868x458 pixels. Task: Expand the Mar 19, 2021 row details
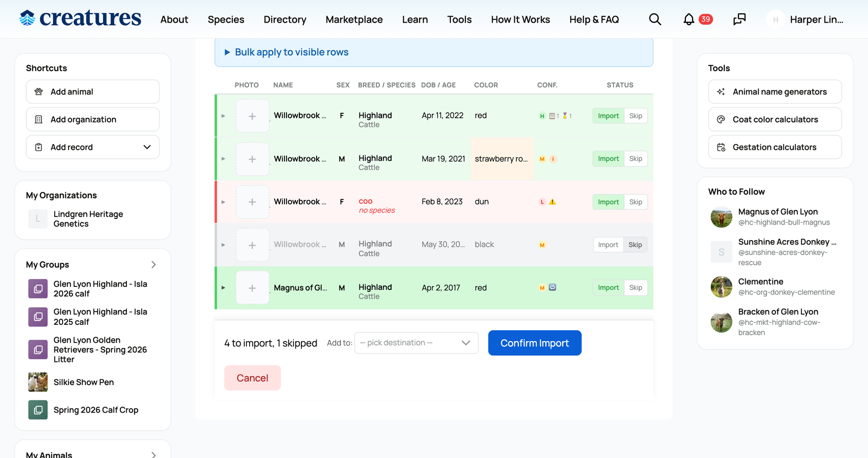(x=223, y=159)
